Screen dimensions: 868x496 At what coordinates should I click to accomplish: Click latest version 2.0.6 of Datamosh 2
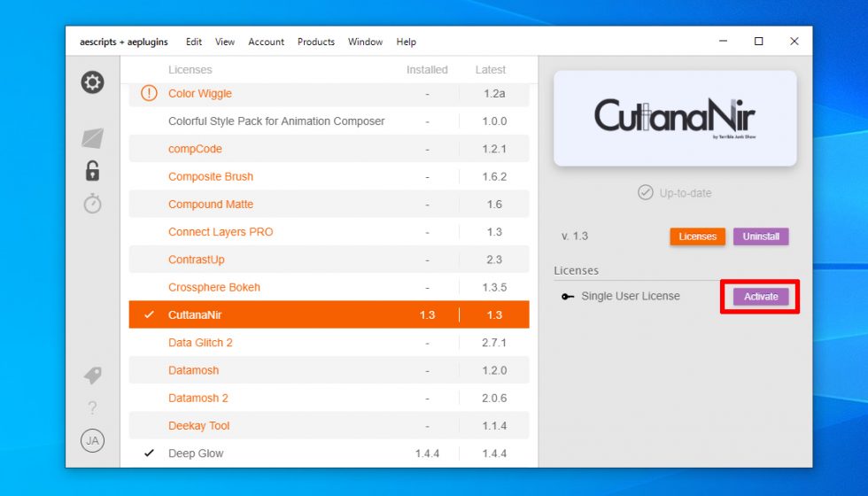tap(494, 398)
